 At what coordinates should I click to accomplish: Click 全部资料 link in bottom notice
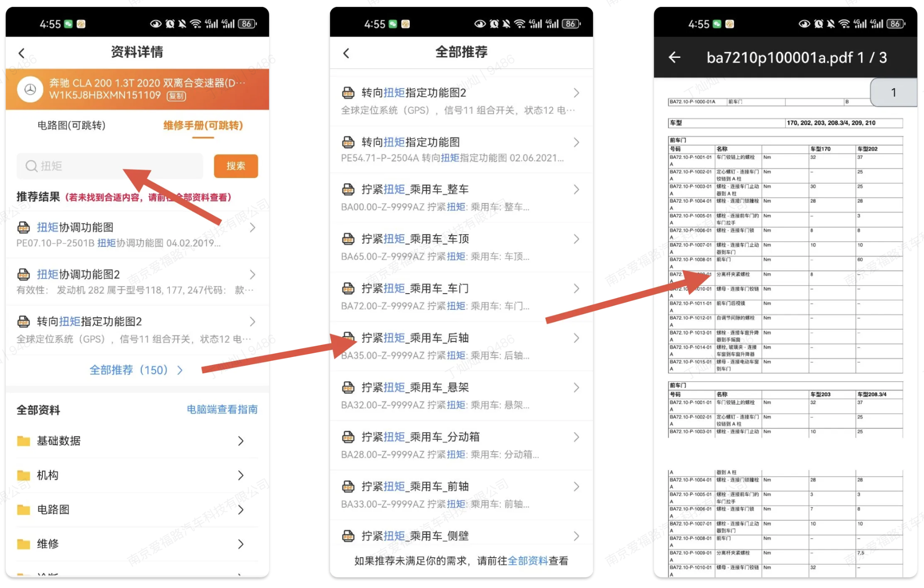click(x=527, y=560)
